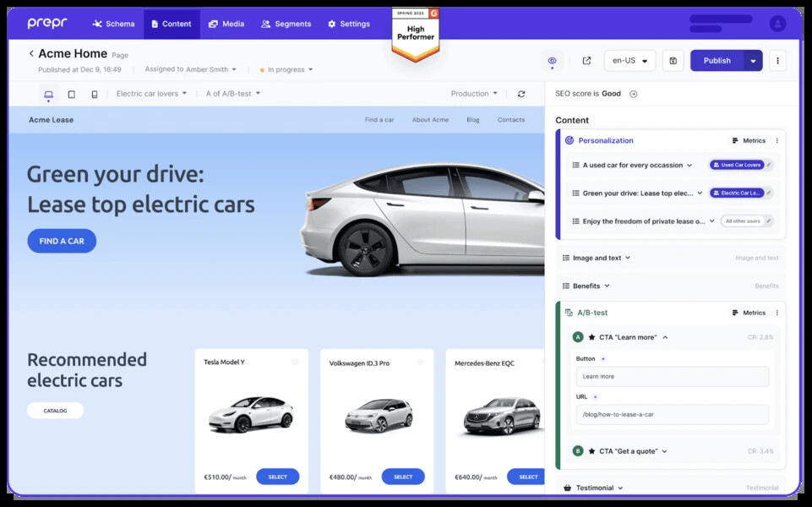Click the Testimonial basket icon
812x507 pixels.
[567, 488]
